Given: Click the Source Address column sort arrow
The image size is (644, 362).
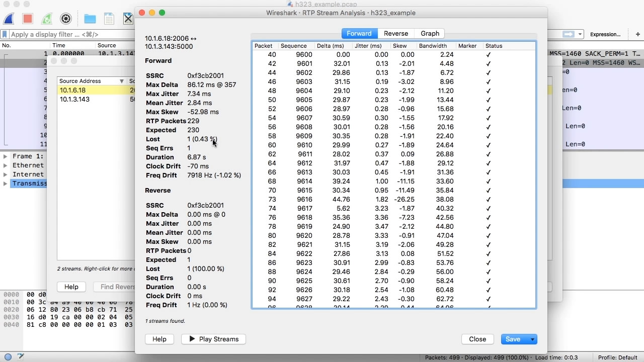Looking at the screenshot, I should coord(122,81).
